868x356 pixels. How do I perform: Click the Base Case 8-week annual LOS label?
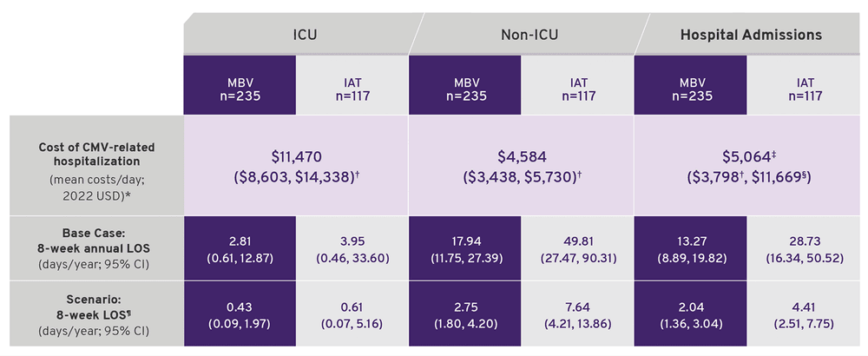96,246
